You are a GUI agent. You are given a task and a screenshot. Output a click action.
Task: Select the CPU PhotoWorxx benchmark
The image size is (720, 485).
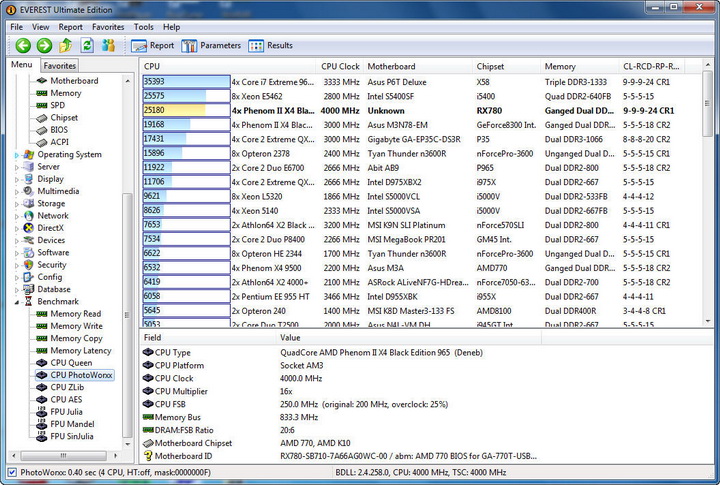[81, 375]
